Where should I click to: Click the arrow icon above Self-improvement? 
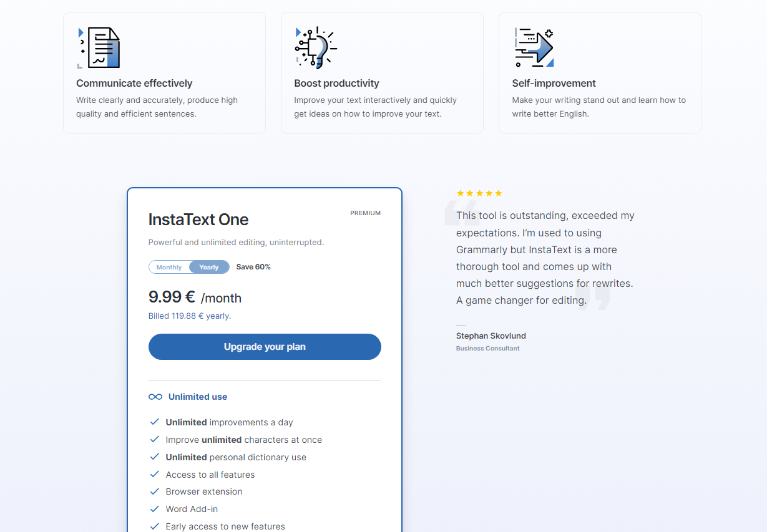click(x=534, y=47)
